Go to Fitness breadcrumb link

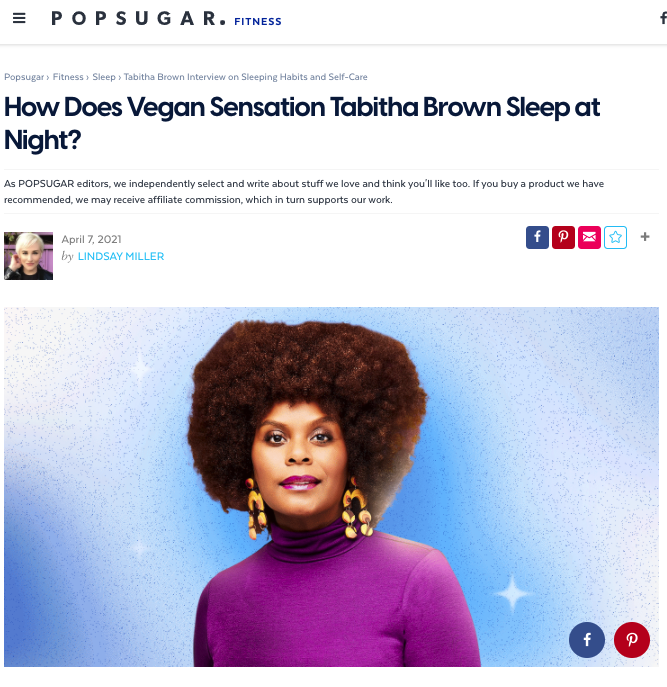[68, 77]
